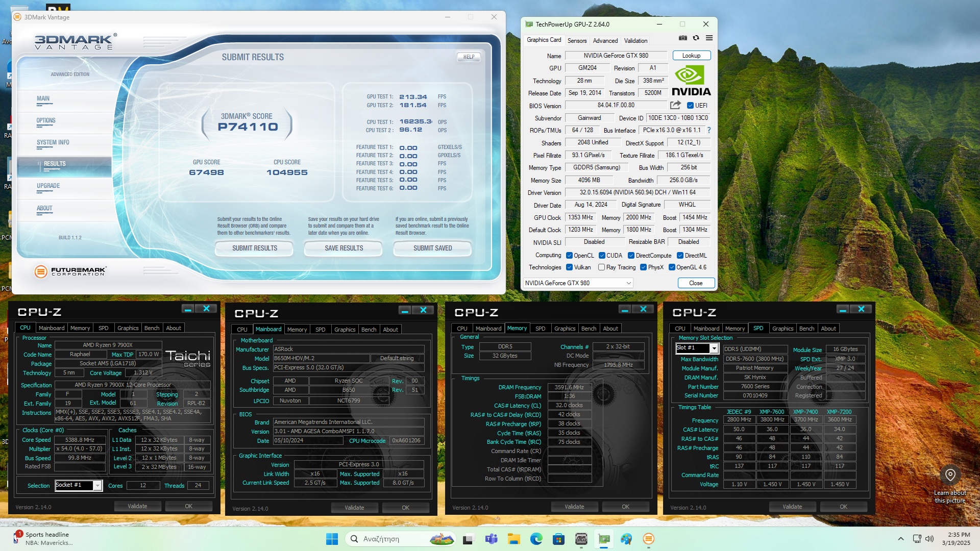
Task: Toggle the CUDA checkbox
Action: pyautogui.click(x=602, y=256)
